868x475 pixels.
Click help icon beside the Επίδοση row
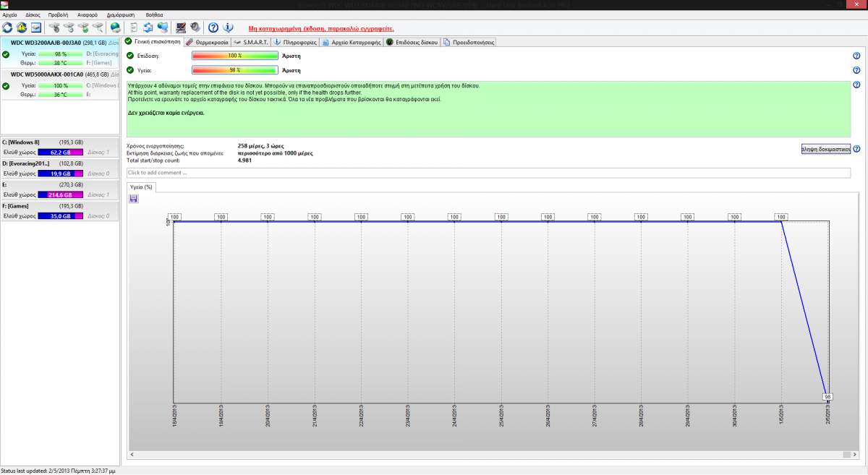click(x=856, y=56)
